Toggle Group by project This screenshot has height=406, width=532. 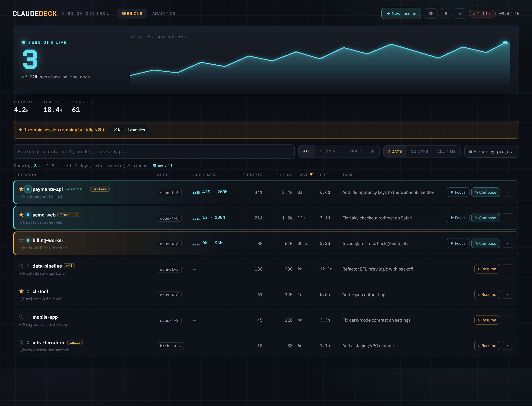[491, 152]
